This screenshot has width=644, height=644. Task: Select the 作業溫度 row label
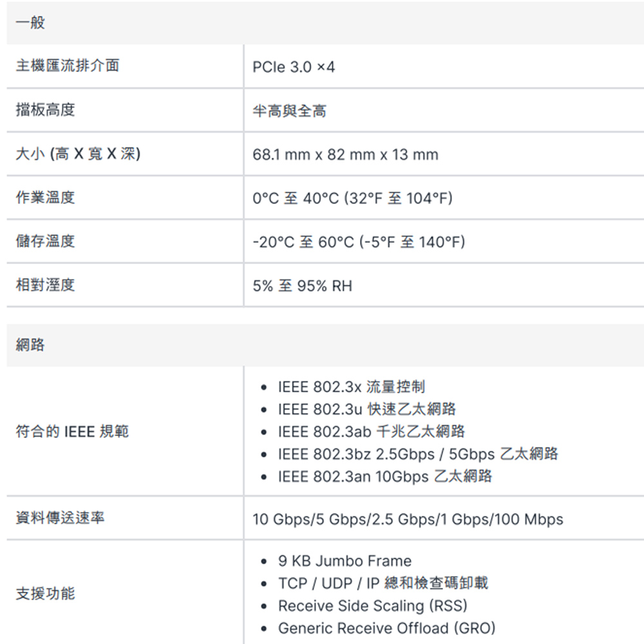46,197
